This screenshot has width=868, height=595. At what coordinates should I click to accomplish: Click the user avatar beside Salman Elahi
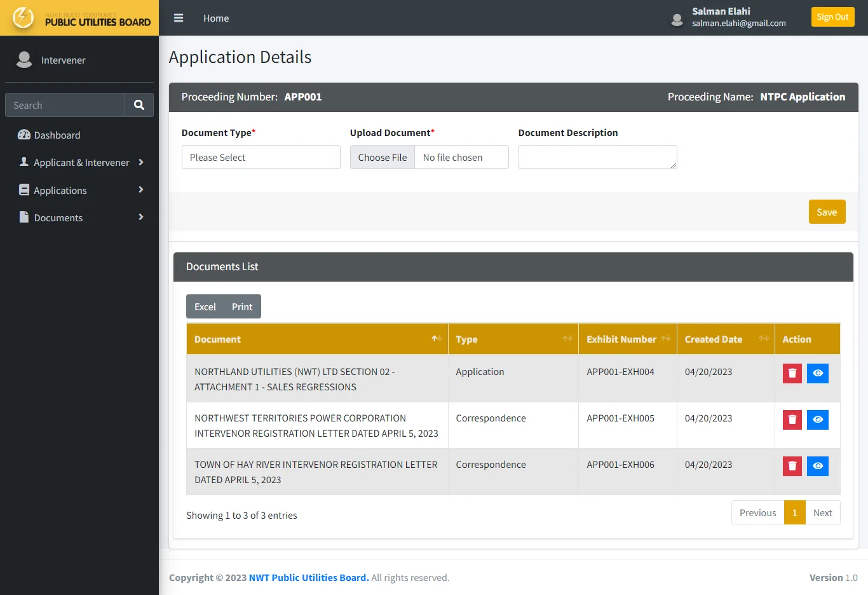coord(677,19)
